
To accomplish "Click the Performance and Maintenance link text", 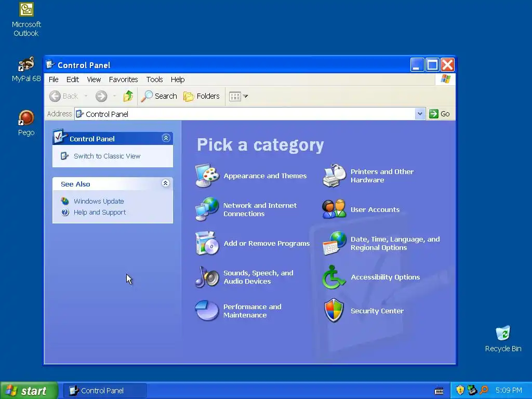I will pos(252,311).
